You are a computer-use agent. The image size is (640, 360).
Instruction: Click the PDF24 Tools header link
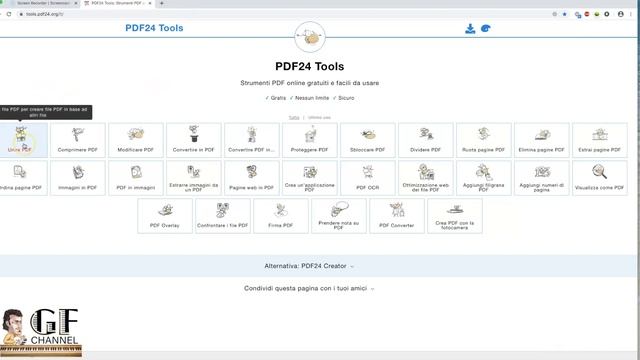[x=154, y=28]
